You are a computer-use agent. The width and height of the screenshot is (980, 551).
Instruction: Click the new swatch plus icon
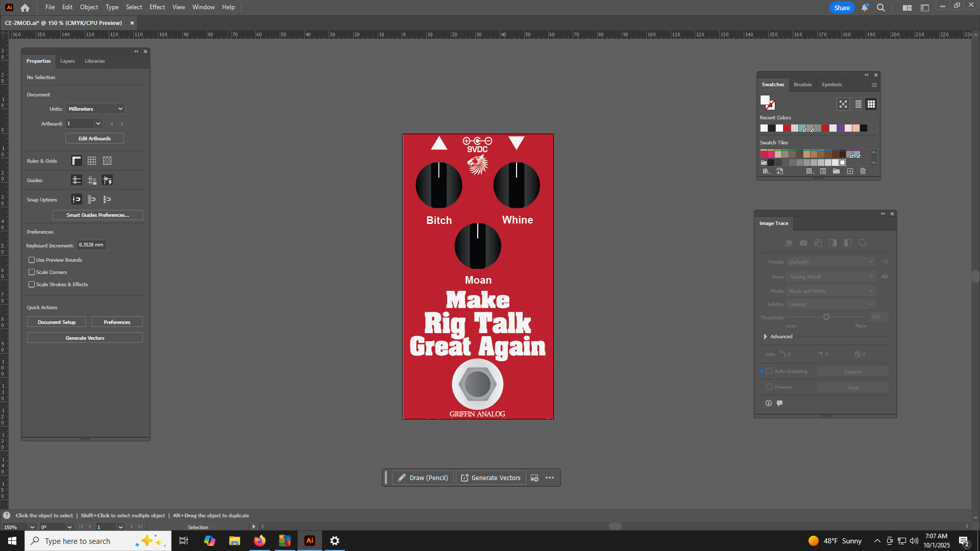coord(850,171)
